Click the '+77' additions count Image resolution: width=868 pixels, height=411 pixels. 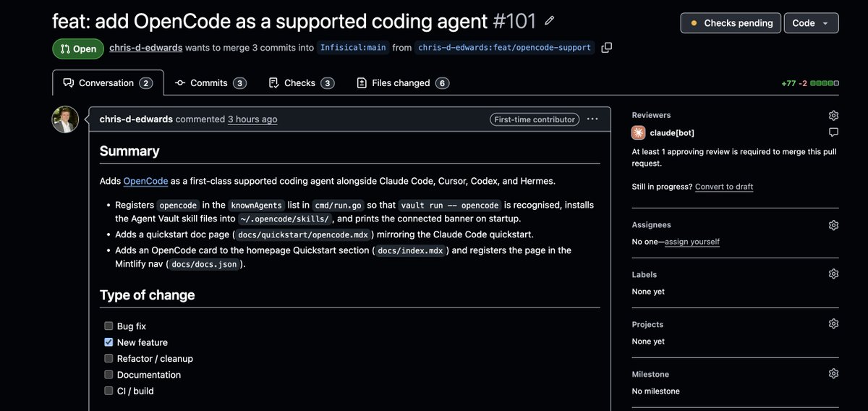pyautogui.click(x=788, y=83)
